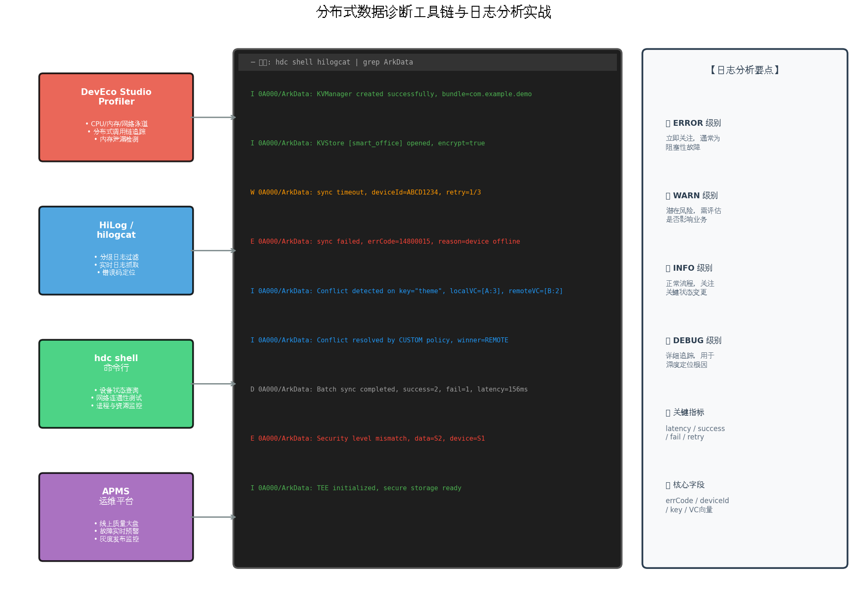Screen dimensions: 867x616
Task: Select error log 'sync failed, errCode=14800015'
Action: coord(385,242)
